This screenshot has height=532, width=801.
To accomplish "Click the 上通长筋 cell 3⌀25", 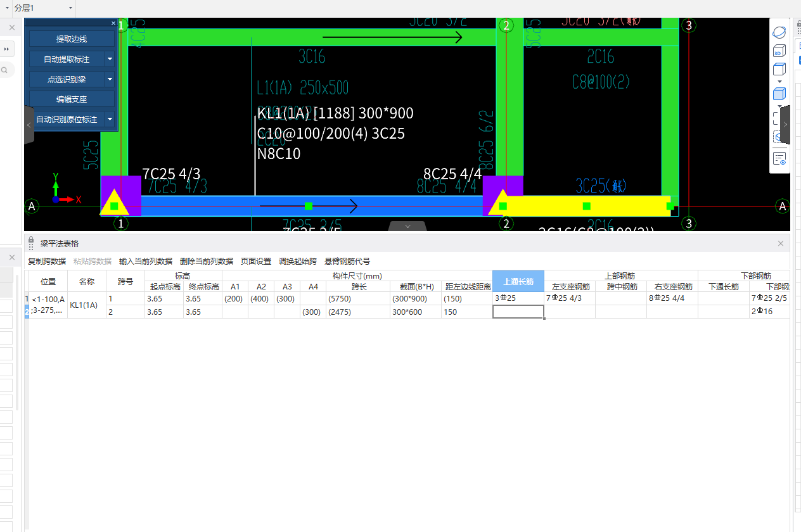I will (x=518, y=298).
